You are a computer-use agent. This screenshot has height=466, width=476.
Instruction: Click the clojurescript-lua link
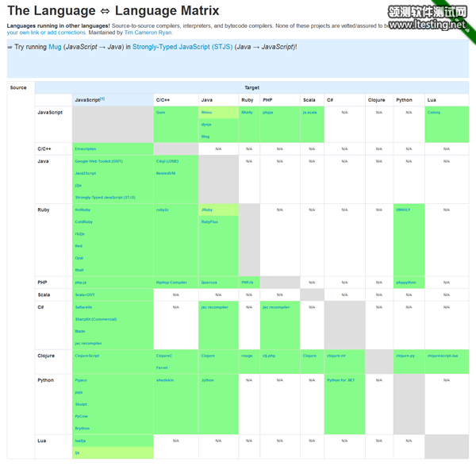[x=442, y=356]
